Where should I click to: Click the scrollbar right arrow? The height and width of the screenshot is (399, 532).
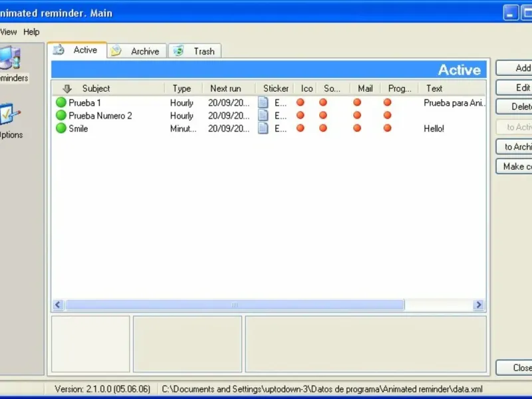coord(478,305)
